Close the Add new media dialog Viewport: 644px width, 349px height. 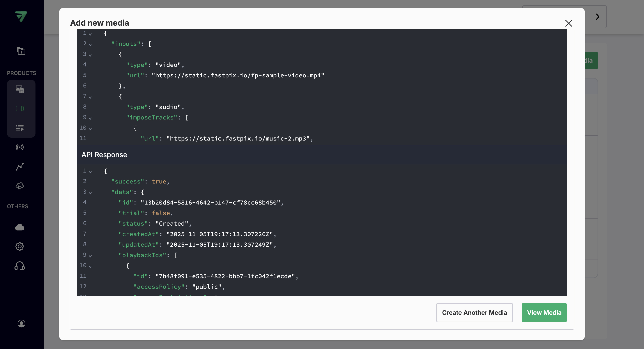click(568, 23)
